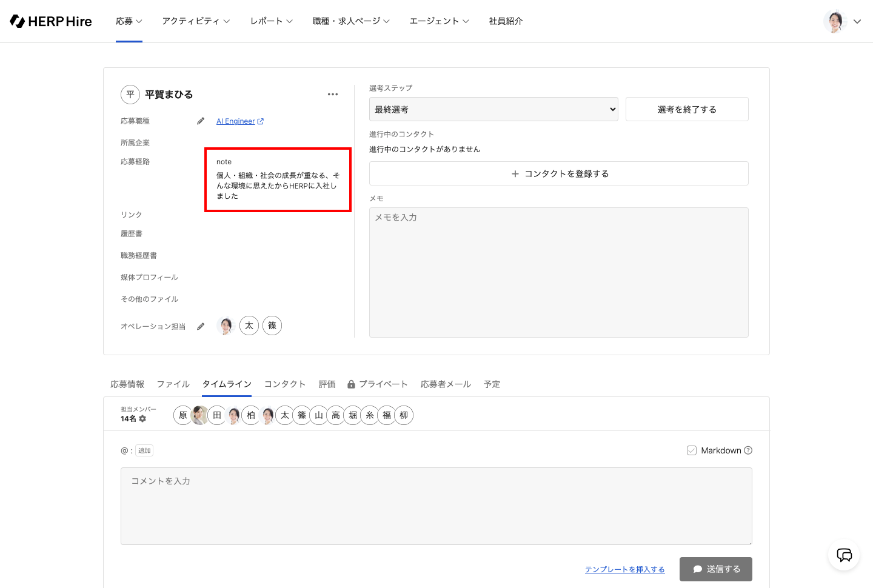
Task: Select the 柳 member avatar
Action: (404, 415)
